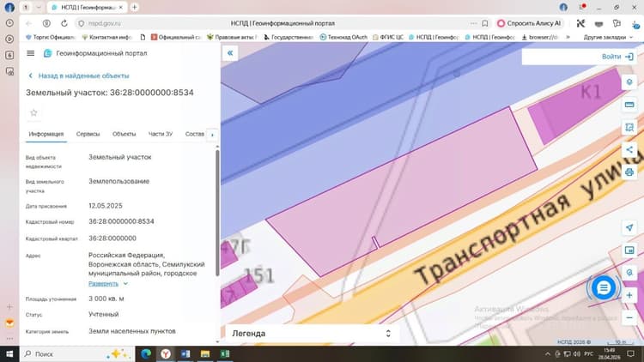Click the Земли населенных пунктов value
This screenshot has height=362, width=644.
click(132, 331)
